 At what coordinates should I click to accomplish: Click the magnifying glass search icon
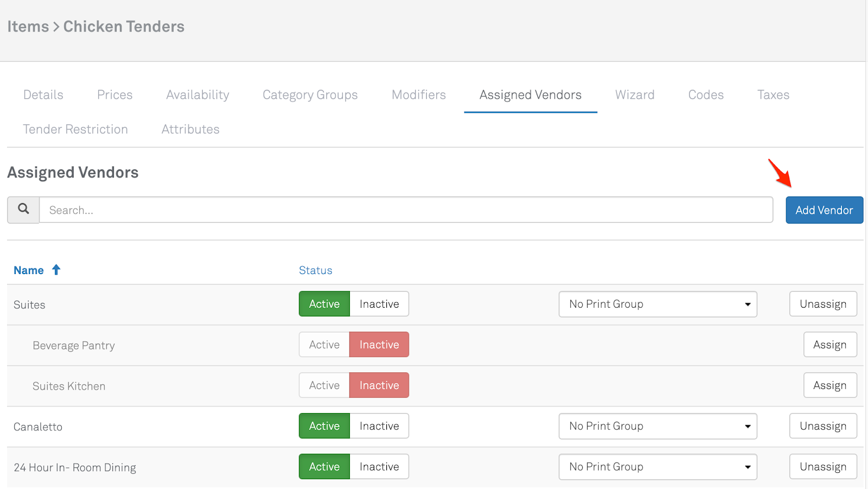[x=23, y=209]
